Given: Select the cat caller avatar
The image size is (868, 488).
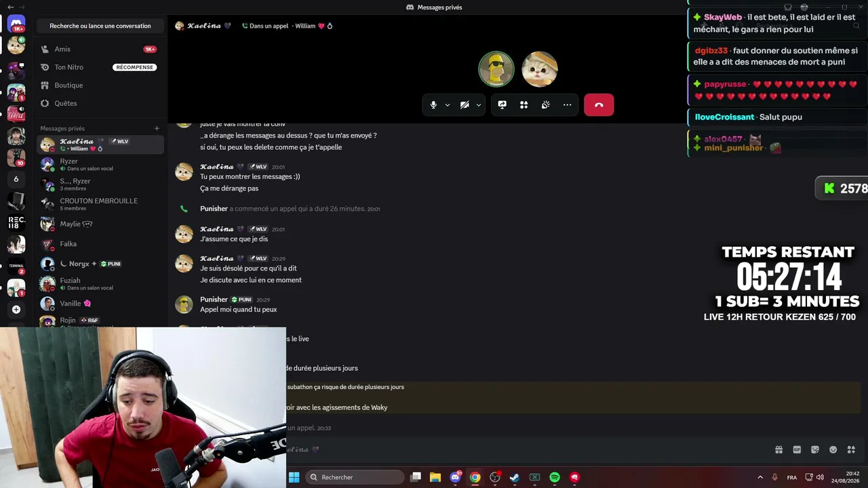Looking at the screenshot, I should coord(540,69).
